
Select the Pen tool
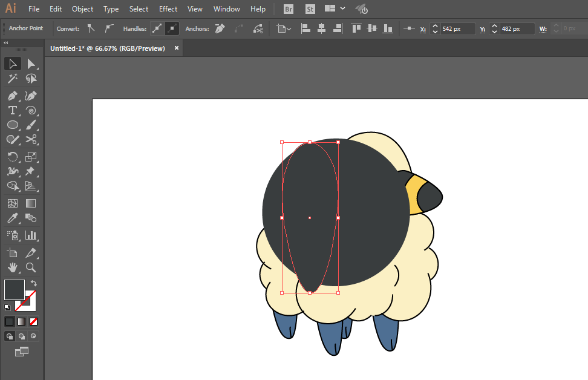pos(12,96)
